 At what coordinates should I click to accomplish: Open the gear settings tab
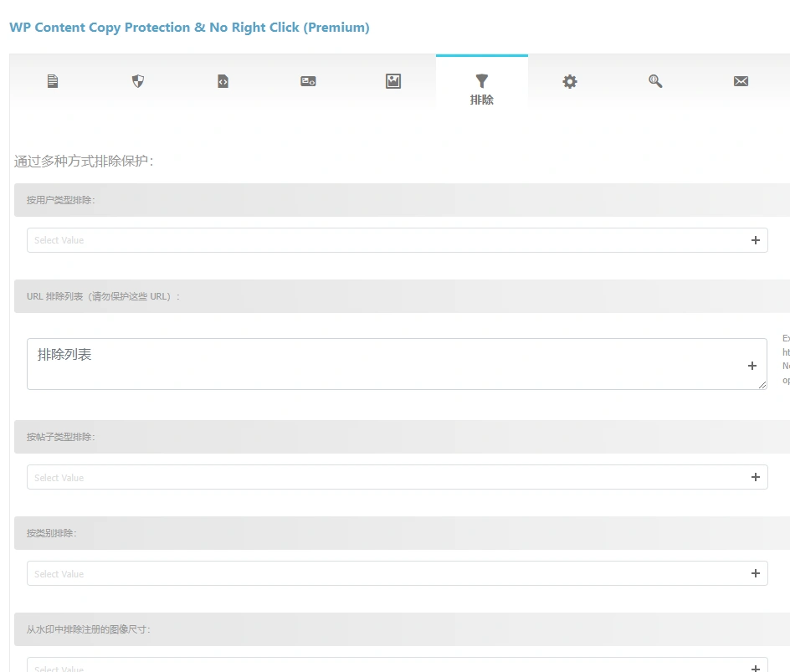[570, 80]
